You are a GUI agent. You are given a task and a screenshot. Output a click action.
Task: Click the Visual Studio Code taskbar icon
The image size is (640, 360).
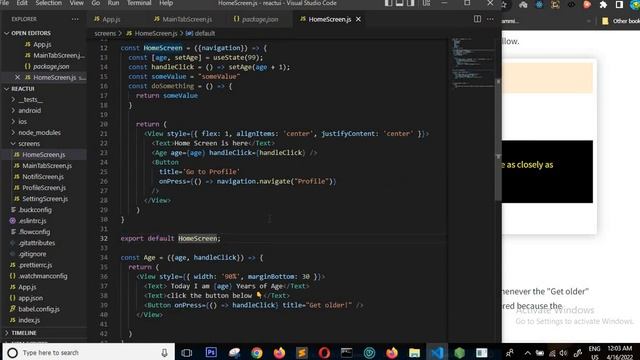tap(437, 352)
